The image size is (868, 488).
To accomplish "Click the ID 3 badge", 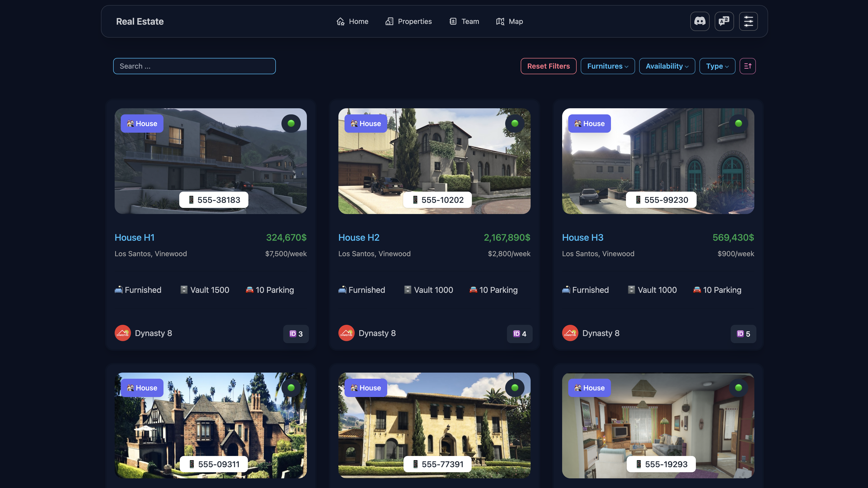I will point(296,334).
